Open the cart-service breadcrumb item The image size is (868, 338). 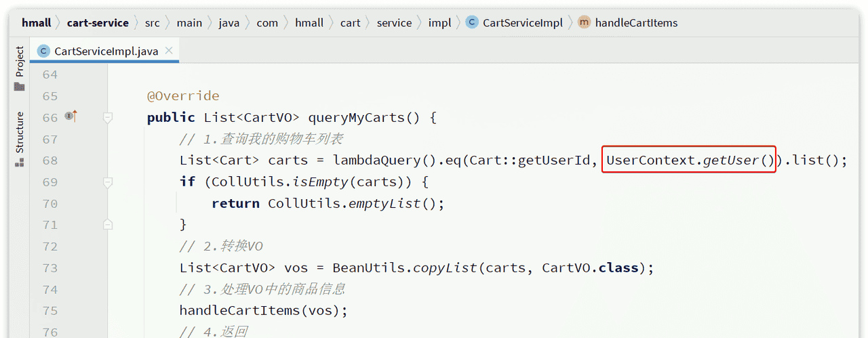coord(98,22)
